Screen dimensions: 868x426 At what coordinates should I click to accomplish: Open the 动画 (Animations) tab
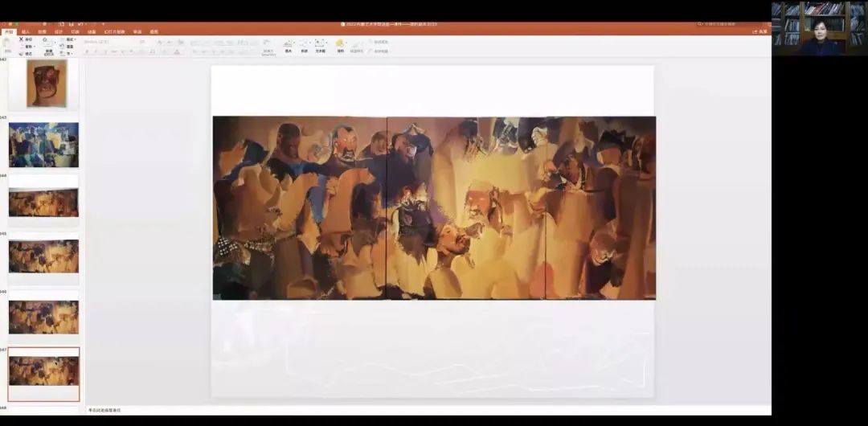(91, 31)
